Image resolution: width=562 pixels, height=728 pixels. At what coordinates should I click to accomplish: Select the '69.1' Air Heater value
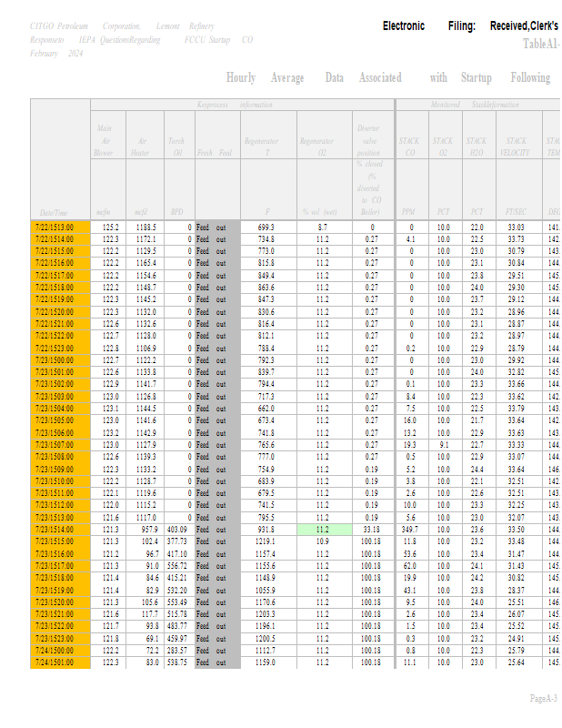(x=152, y=639)
